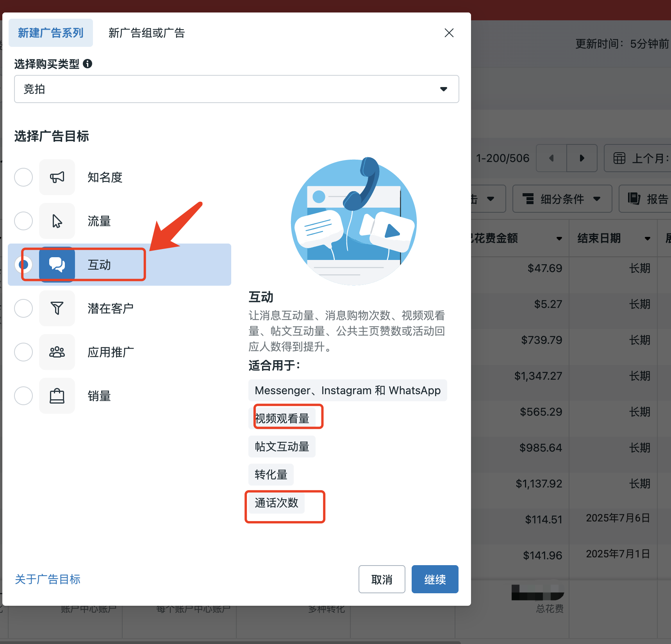Image resolution: width=671 pixels, height=644 pixels.
Task: Select the 知名度 objective radio button
Action: tap(23, 177)
